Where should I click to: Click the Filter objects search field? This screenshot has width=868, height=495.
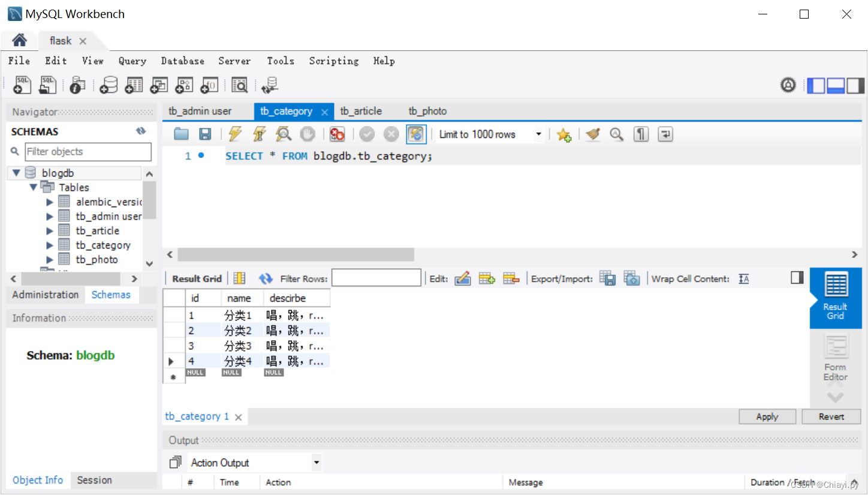88,151
